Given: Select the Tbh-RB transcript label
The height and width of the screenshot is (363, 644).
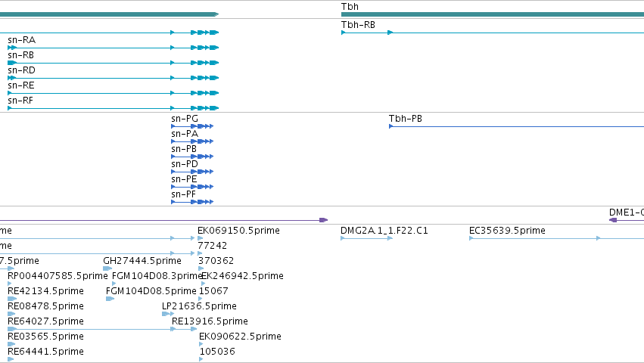Looking at the screenshot, I should coord(358,25).
